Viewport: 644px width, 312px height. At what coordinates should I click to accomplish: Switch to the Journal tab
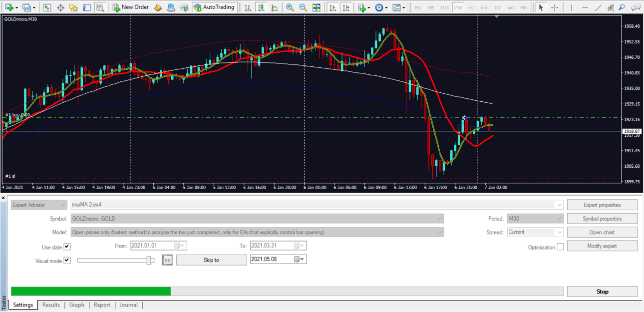click(129, 305)
